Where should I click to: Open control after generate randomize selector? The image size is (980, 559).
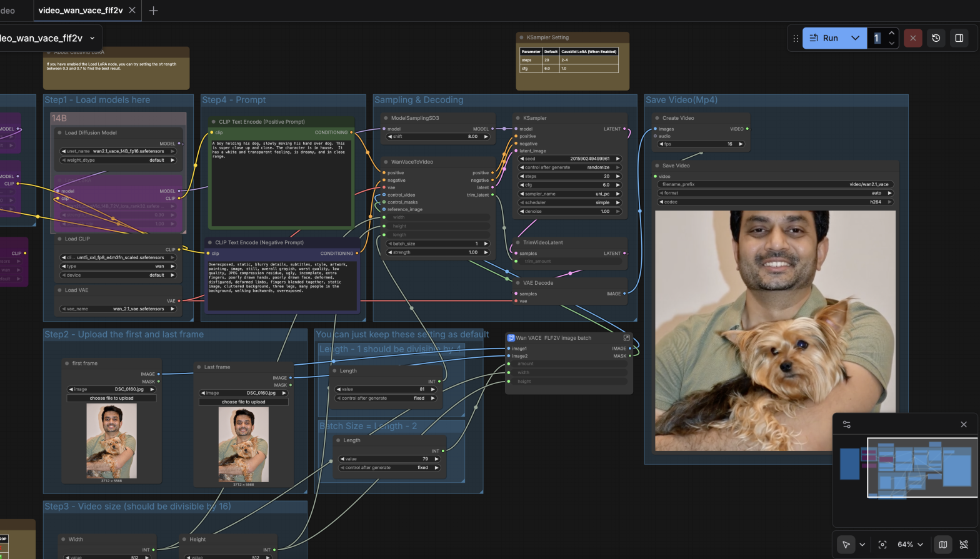570,167
